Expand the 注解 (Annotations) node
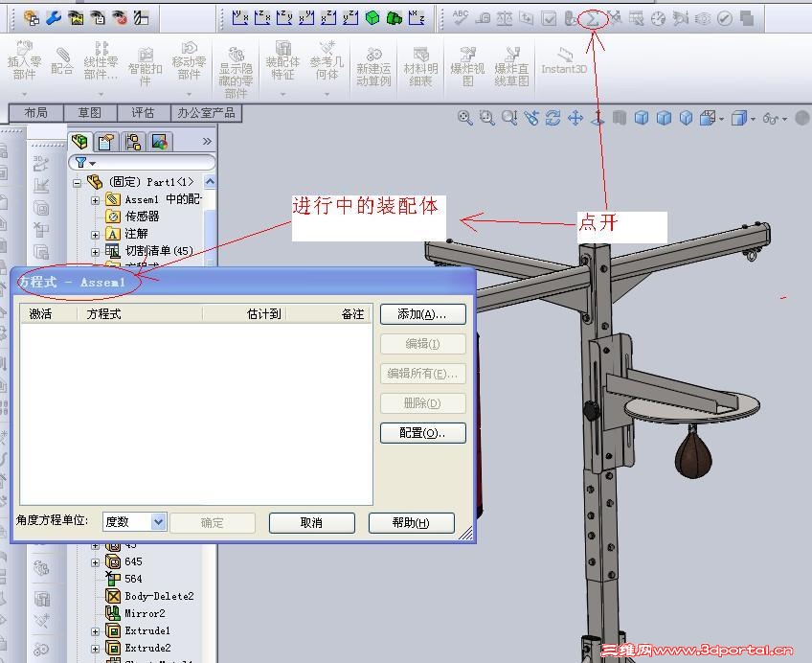 coord(96,235)
